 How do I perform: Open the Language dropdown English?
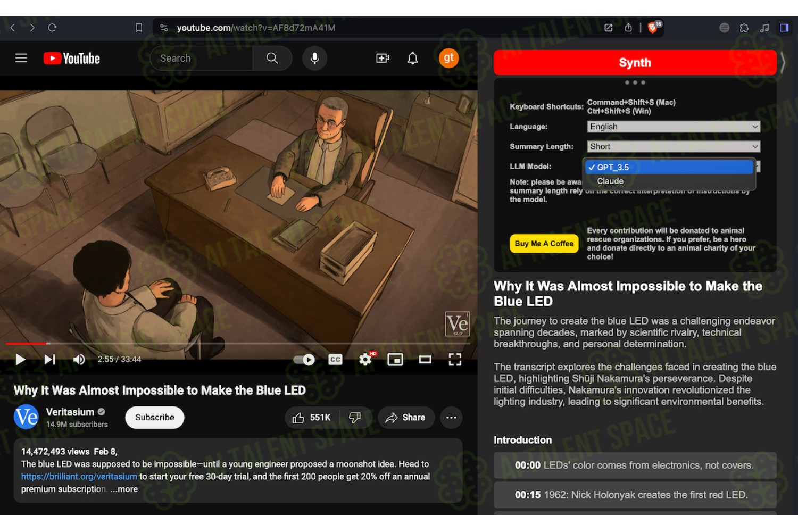[674, 127]
